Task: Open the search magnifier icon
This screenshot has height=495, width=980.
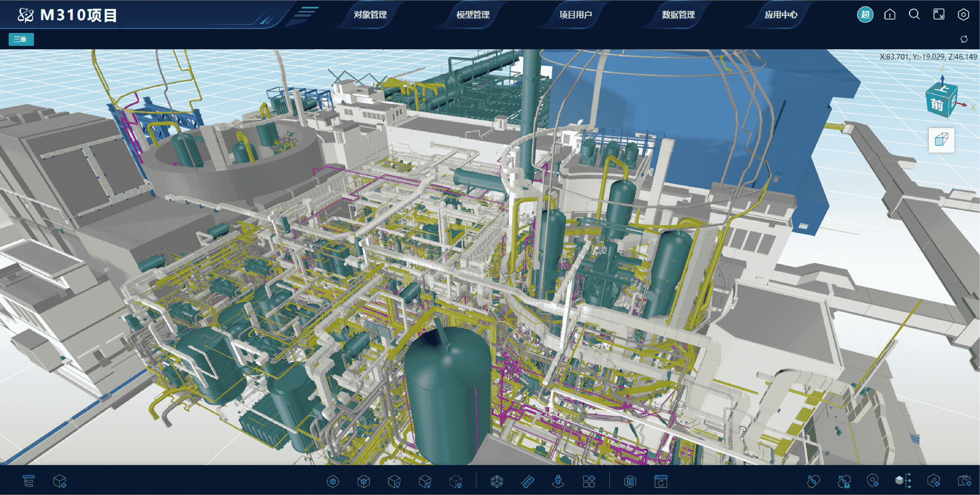Action: click(915, 14)
